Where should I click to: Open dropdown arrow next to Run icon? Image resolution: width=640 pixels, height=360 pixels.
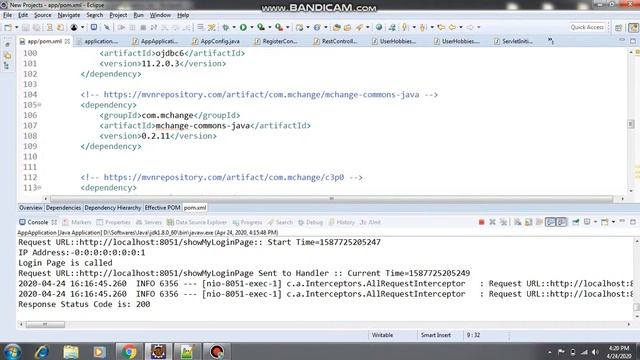point(251,27)
